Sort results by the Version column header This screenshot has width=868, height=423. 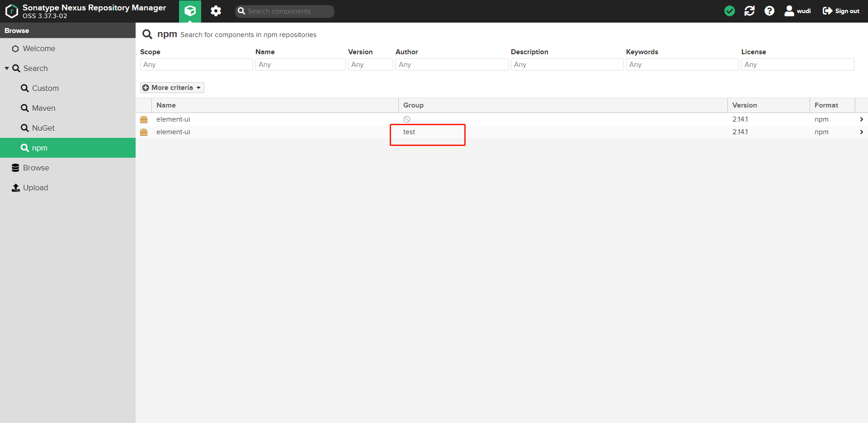tap(769, 105)
